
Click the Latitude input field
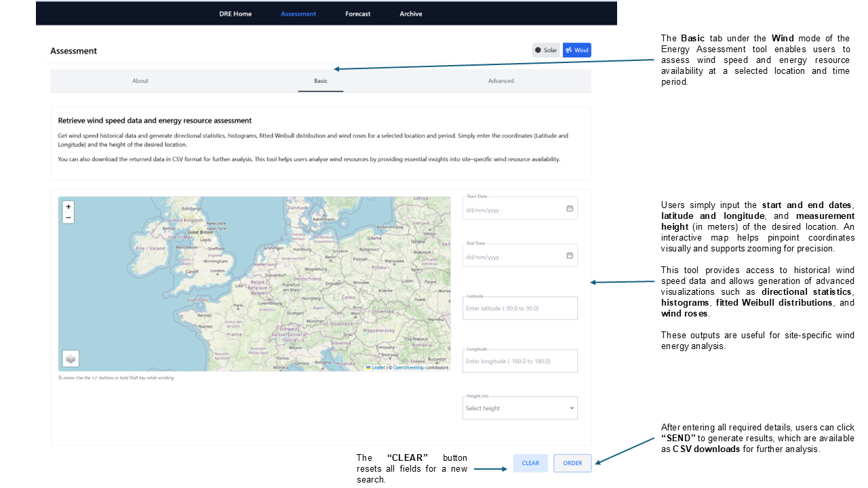coord(519,308)
